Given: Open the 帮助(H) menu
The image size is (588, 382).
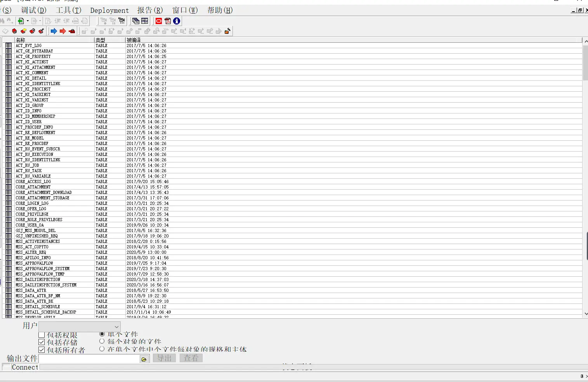Looking at the screenshot, I should tap(220, 10).
